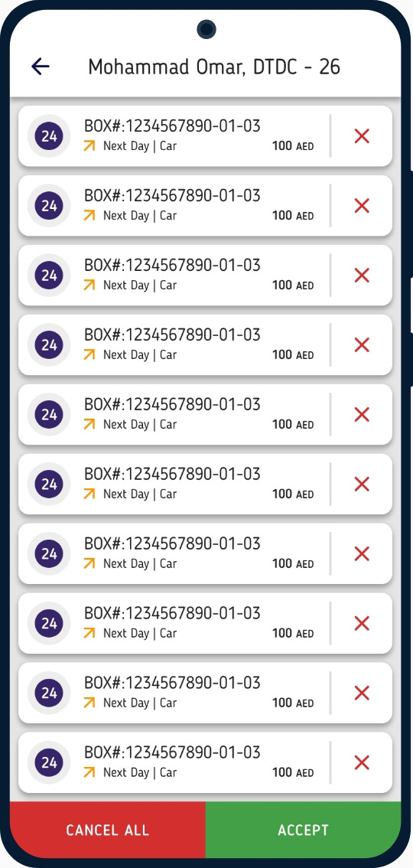Cancel all boxes with red button
Screen dimensions: 413x868
tap(107, 830)
